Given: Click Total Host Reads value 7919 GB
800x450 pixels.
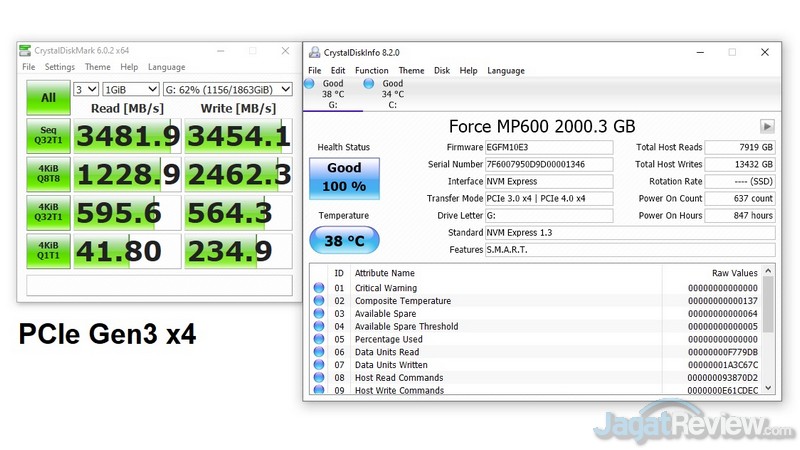Looking at the screenshot, I should (x=740, y=147).
